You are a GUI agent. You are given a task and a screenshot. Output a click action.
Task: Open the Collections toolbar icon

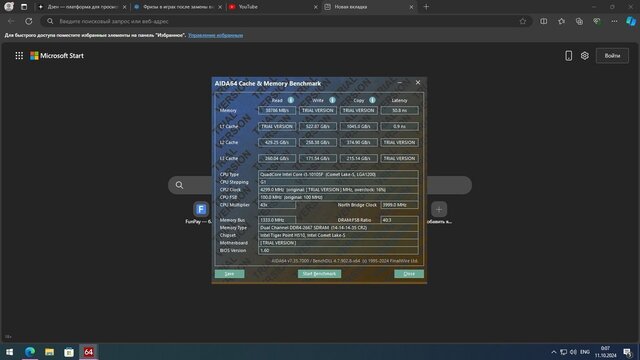click(x=579, y=21)
